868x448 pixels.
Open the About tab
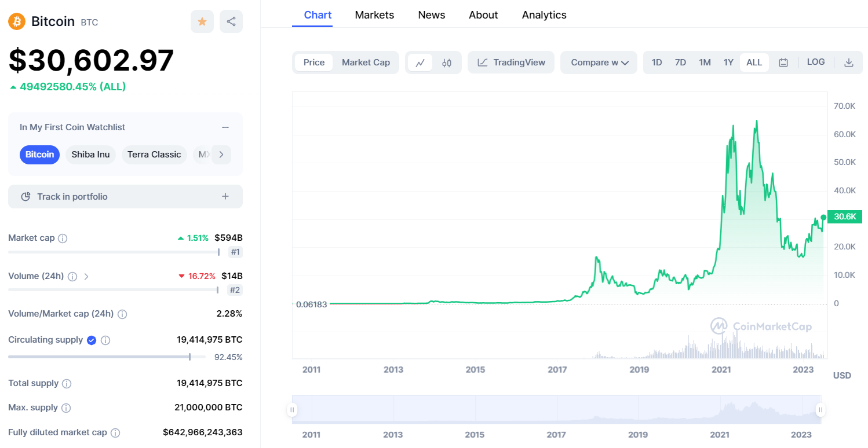(x=483, y=15)
